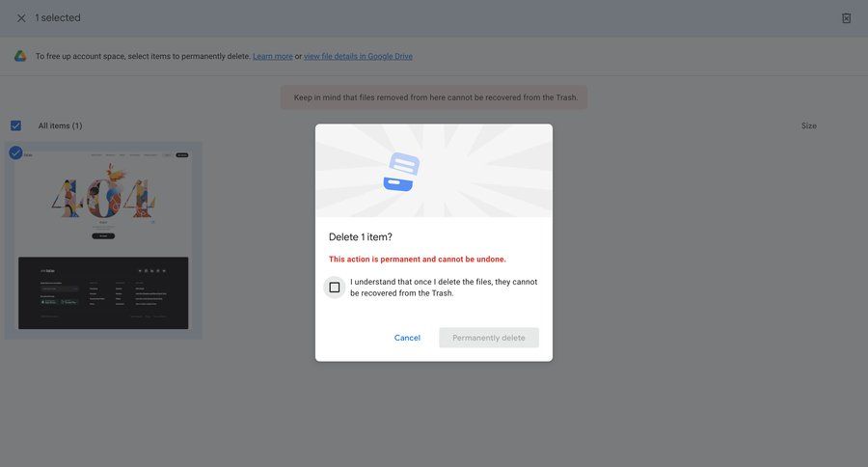Click the blue checkmark on the thumbnail

point(15,152)
